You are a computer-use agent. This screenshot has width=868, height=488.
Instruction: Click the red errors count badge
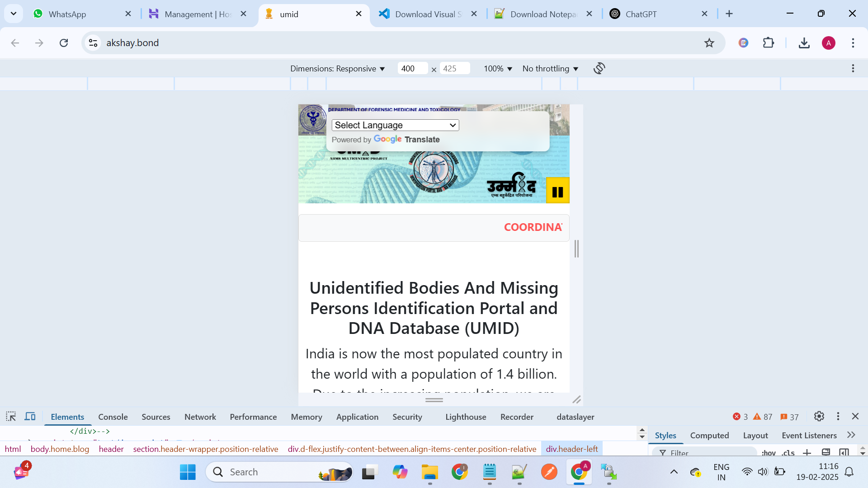[740, 417]
